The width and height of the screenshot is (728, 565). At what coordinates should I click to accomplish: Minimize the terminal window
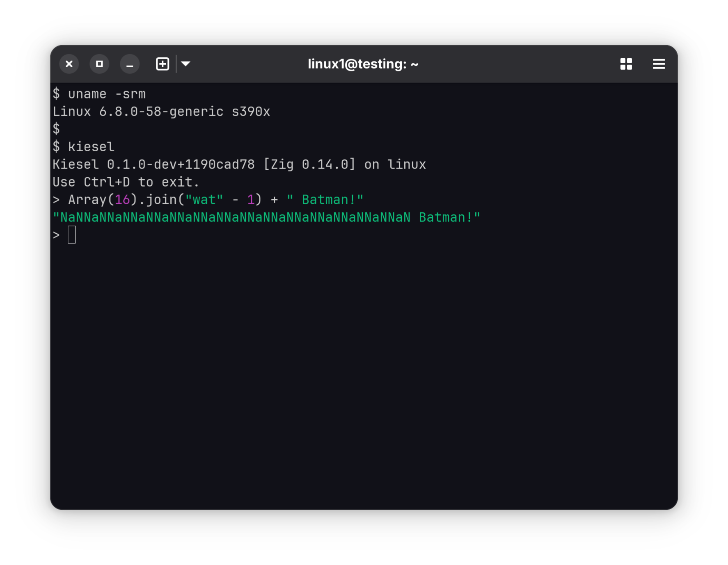[x=130, y=64]
